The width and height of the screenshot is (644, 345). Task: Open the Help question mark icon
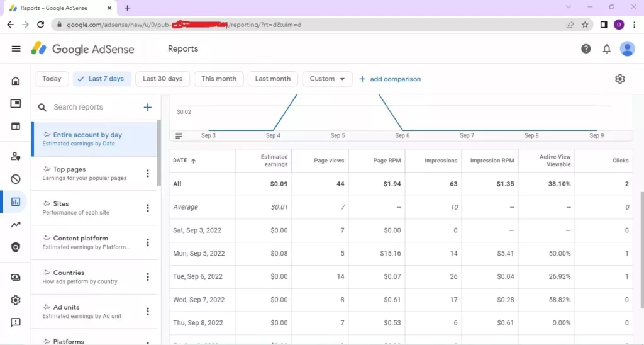586,49
